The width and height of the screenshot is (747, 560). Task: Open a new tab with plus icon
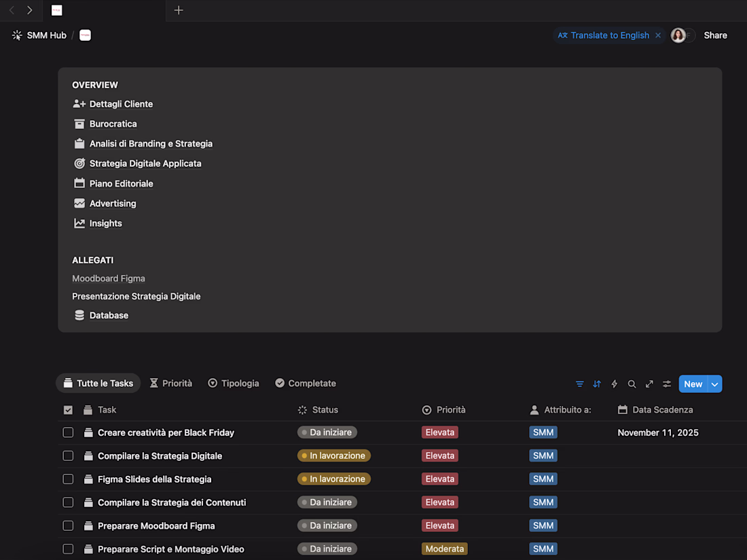(x=178, y=10)
